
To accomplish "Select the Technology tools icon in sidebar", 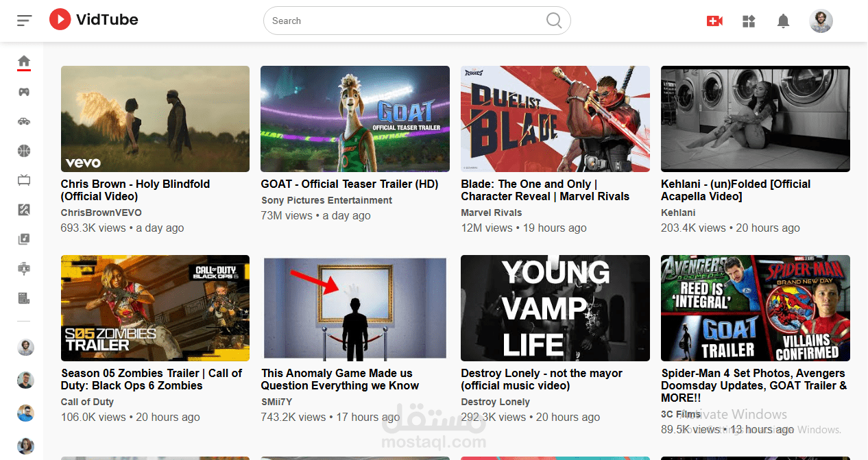I will pyautogui.click(x=24, y=210).
